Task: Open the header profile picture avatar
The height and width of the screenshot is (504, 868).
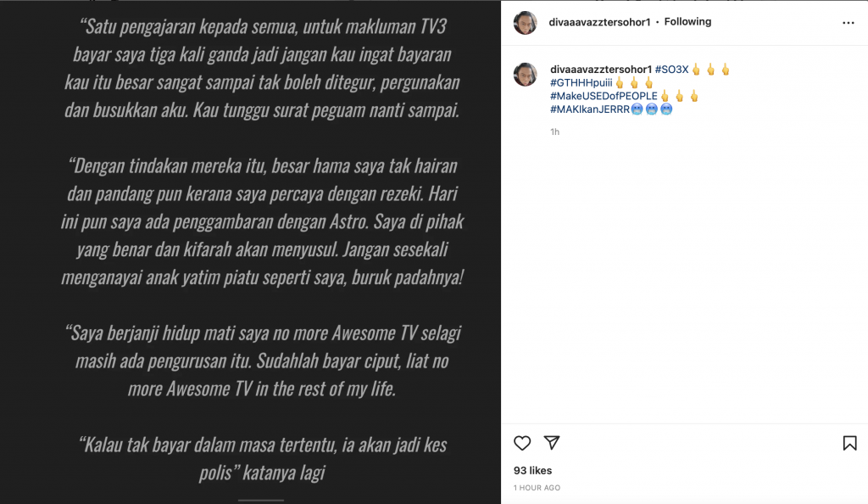Action: tap(526, 23)
